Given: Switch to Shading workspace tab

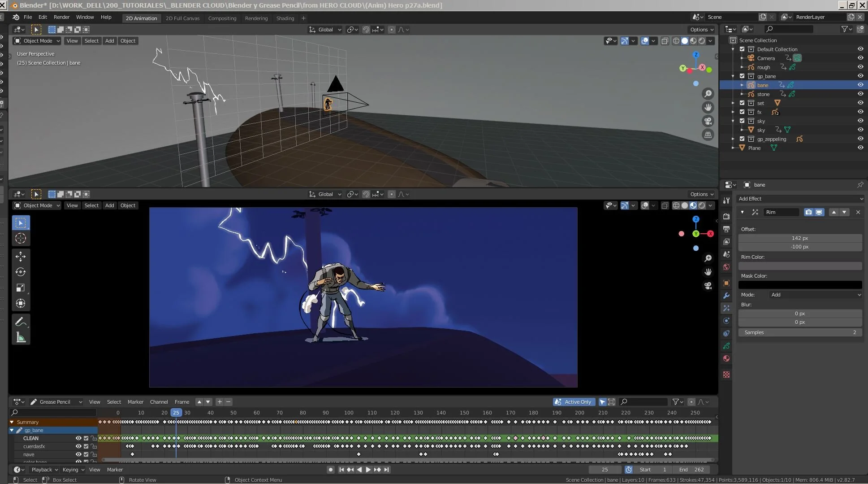Looking at the screenshot, I should (285, 18).
